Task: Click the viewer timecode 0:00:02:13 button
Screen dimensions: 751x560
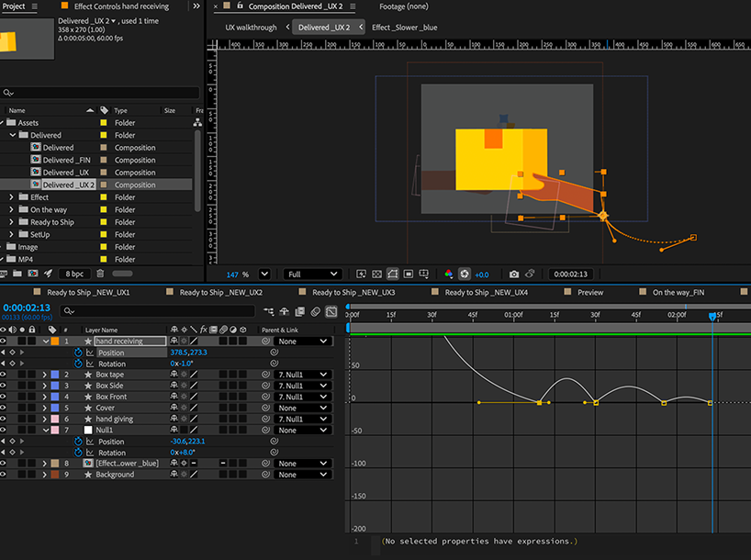Action: (x=570, y=274)
